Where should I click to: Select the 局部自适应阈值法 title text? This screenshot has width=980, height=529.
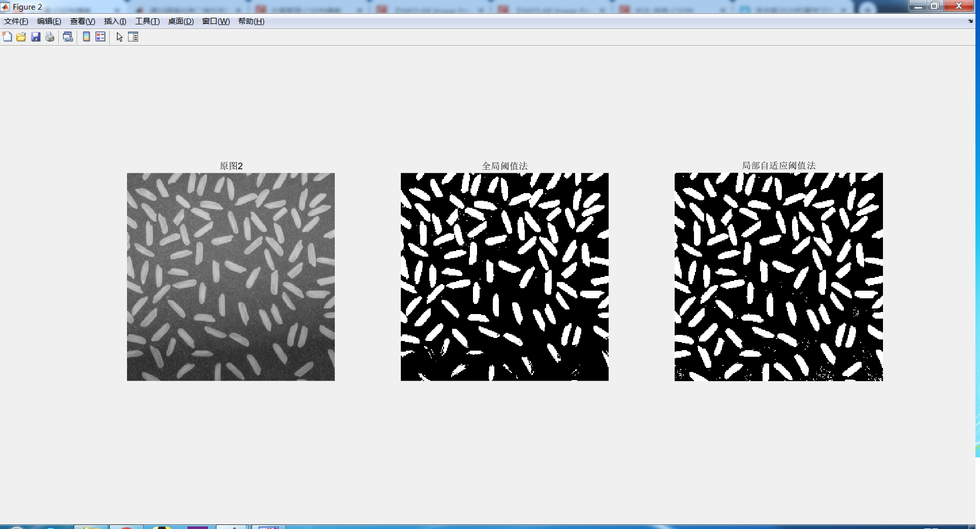pyautogui.click(x=779, y=166)
